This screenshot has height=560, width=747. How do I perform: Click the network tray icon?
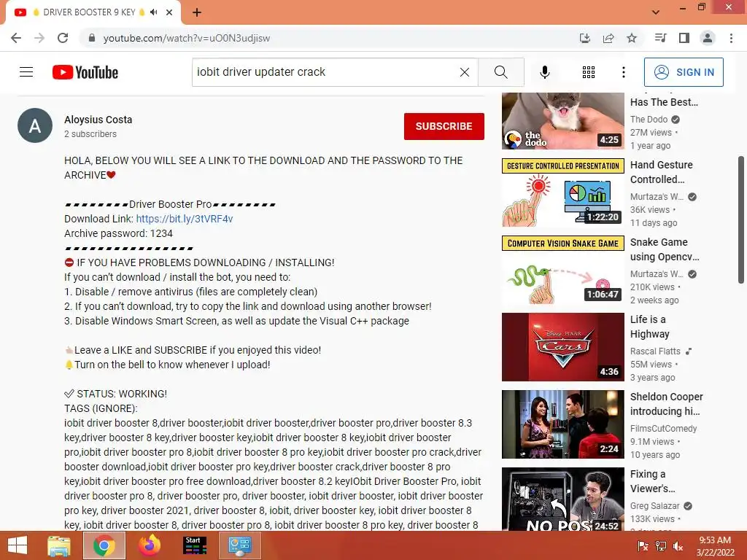click(661, 546)
